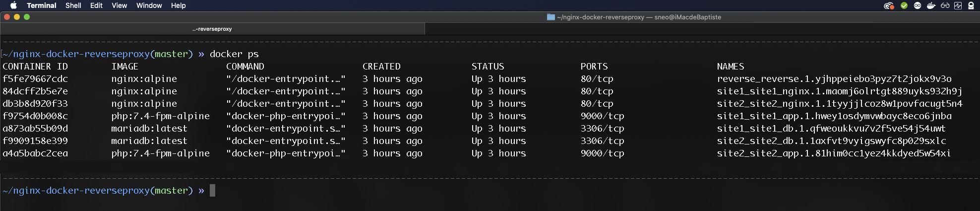
Task: Click the Creative Cloud menu bar icon
Action: coord(889,6)
